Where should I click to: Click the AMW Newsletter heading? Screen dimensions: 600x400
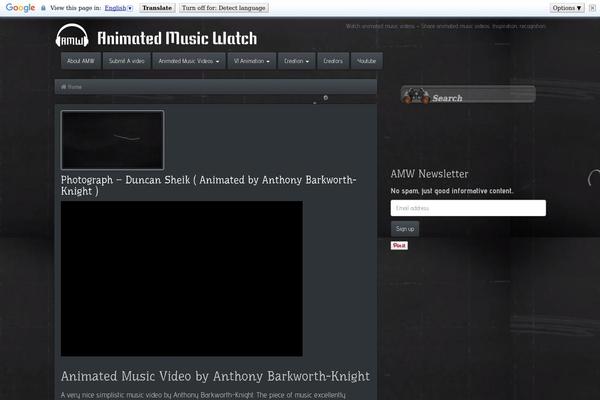429,174
